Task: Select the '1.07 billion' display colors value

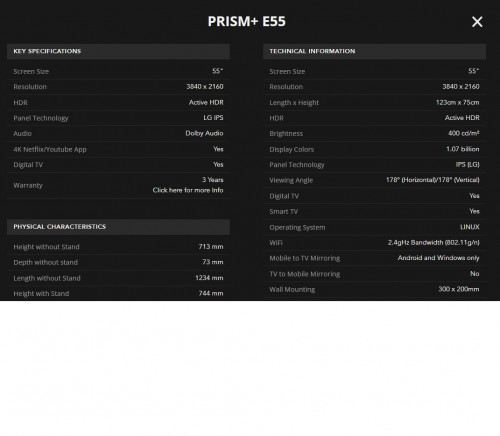Action: pos(463,149)
